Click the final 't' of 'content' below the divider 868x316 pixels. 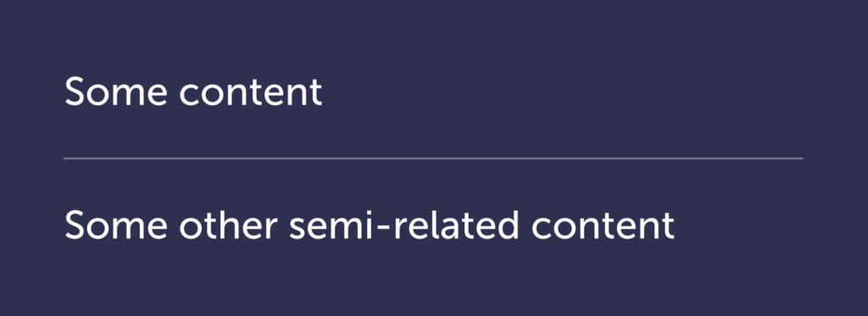(668, 227)
